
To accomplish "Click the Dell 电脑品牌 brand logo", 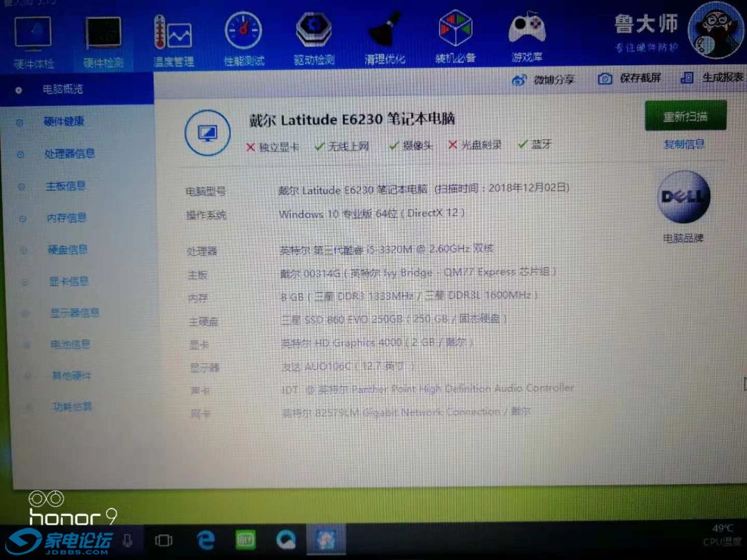I will 684,197.
